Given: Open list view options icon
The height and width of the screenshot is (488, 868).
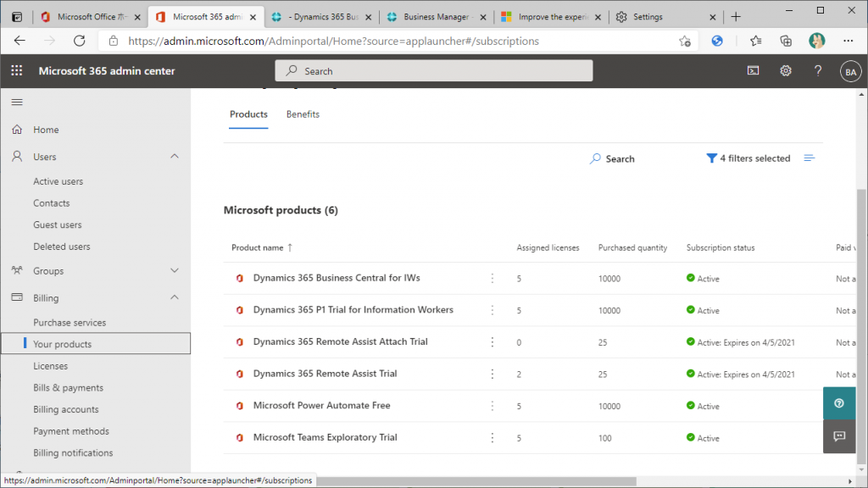Looking at the screenshot, I should click(810, 158).
